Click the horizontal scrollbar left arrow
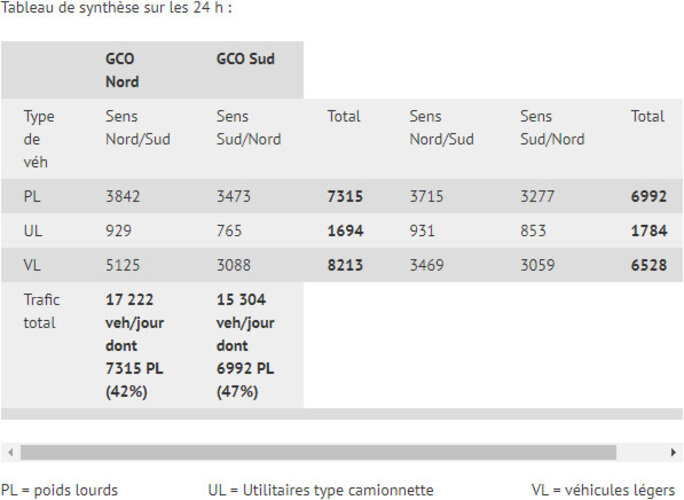The height and width of the screenshot is (500, 684). [x=8, y=452]
